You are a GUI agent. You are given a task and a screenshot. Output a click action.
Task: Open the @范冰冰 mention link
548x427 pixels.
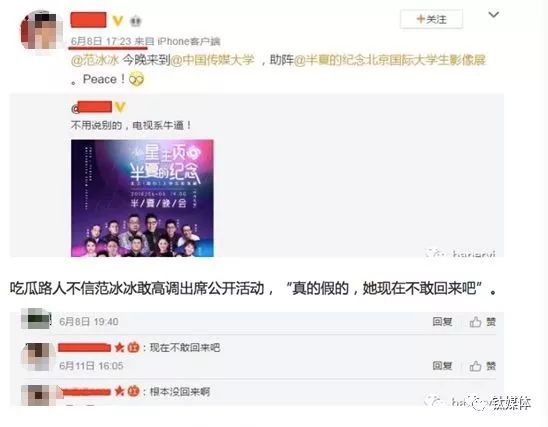pos(95,60)
